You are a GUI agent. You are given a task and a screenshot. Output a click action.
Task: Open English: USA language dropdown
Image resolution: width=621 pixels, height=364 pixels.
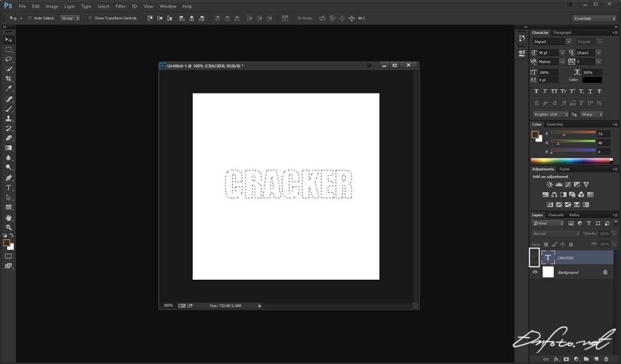coord(551,114)
